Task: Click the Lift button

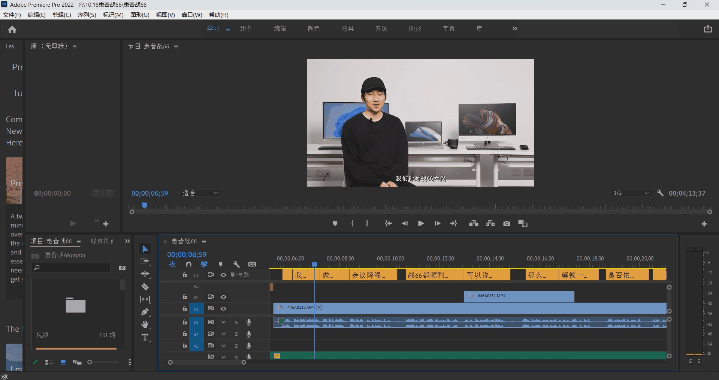Action: pyautogui.click(x=474, y=223)
